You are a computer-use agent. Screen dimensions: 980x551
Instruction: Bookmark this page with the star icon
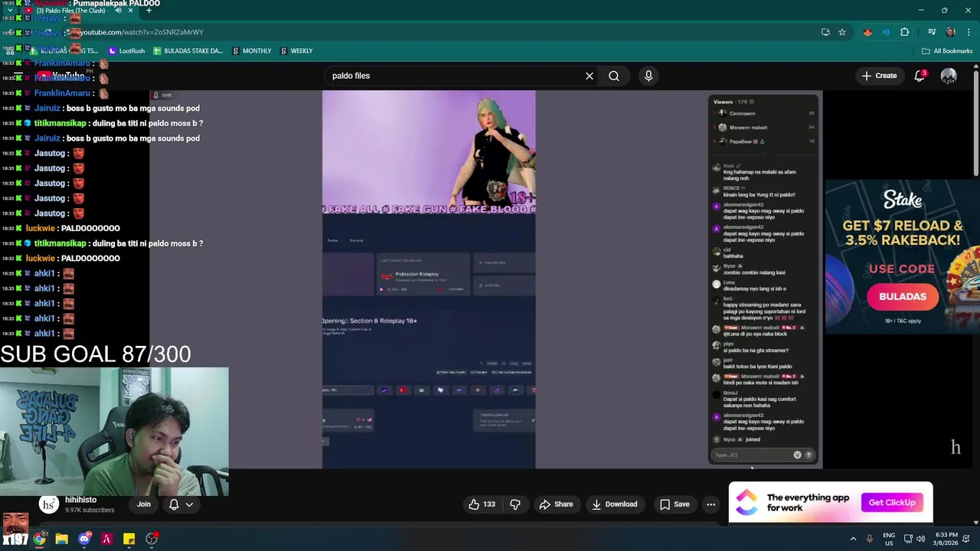pos(842,32)
